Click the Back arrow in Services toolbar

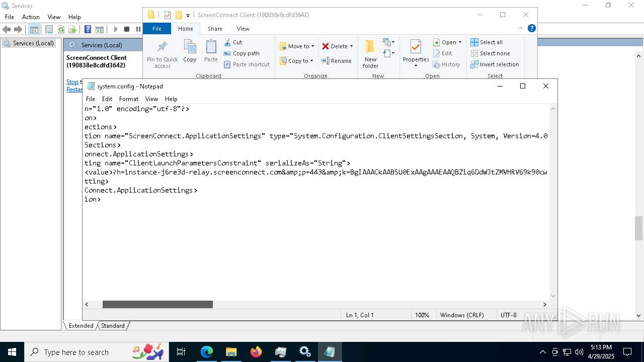pos(7,30)
